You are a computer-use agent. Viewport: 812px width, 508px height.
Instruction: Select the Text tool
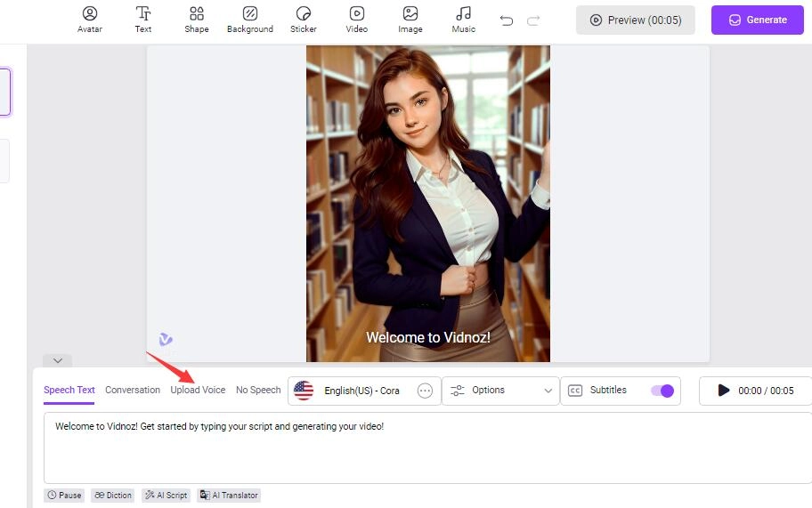click(143, 20)
